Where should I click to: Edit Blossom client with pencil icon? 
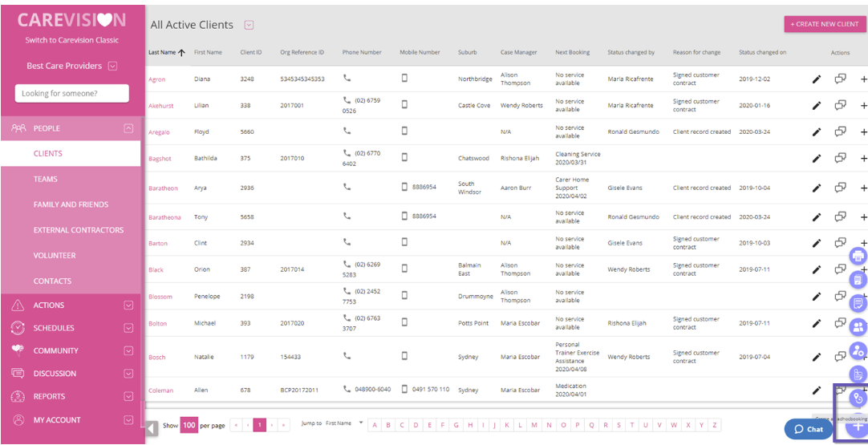click(816, 297)
